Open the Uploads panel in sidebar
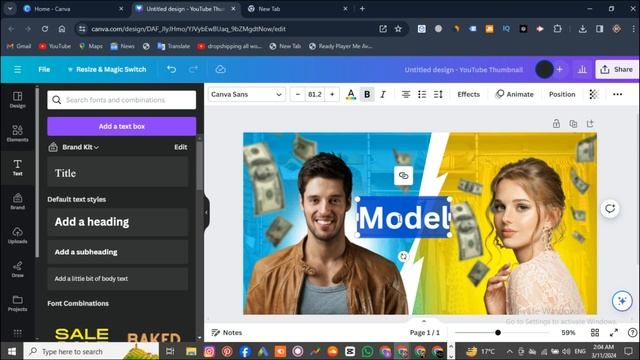Image resolution: width=640 pixels, height=360 pixels. pos(17,235)
